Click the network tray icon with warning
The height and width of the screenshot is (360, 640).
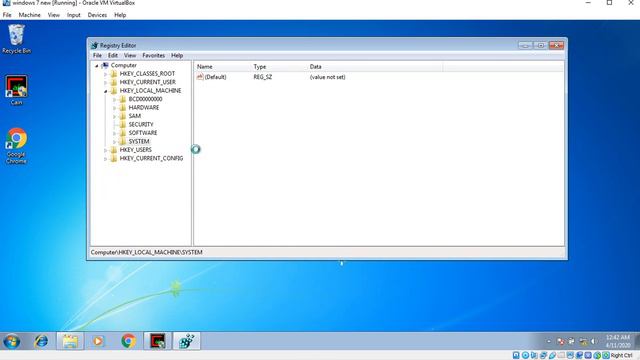tap(584, 341)
